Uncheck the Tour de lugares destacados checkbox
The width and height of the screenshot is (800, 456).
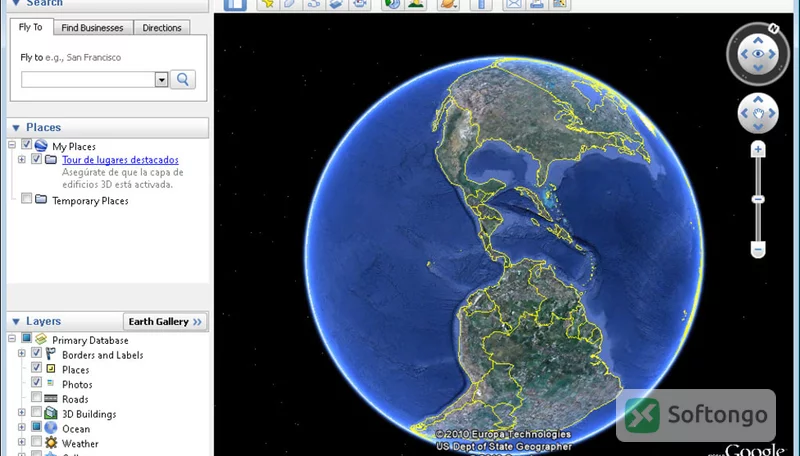[x=36, y=159]
